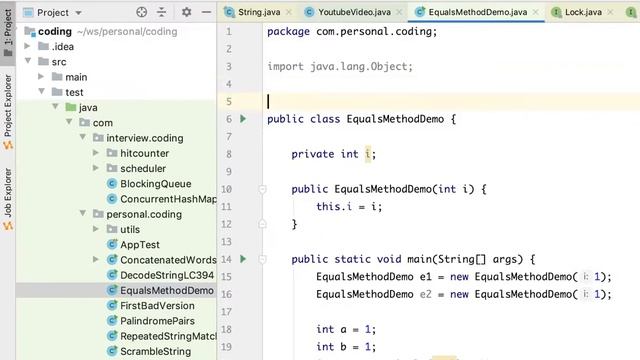Expand the hitcounter package
The height and width of the screenshot is (360, 640).
[x=96, y=153]
